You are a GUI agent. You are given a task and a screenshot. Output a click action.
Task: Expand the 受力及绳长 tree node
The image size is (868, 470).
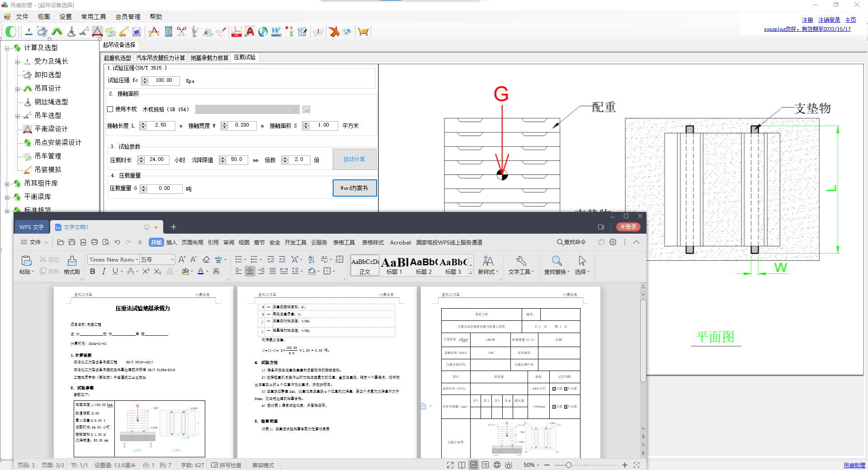[x=17, y=61]
